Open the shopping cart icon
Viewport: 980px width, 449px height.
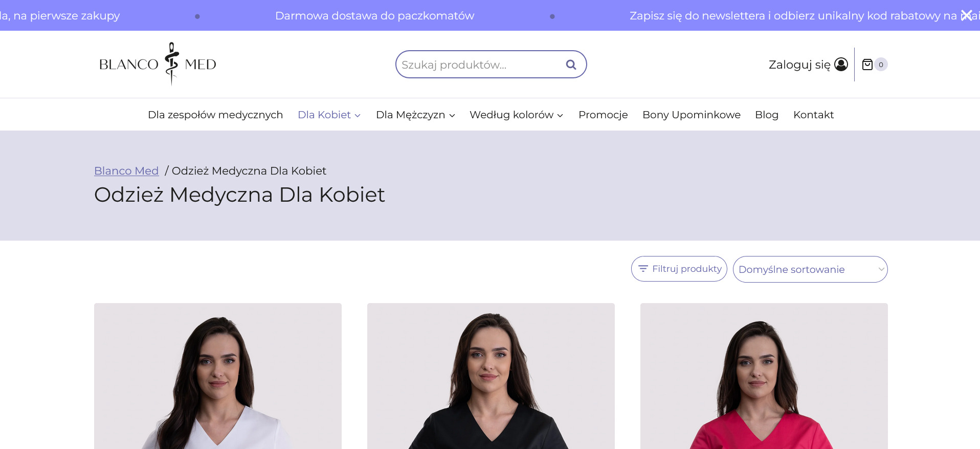coord(867,65)
